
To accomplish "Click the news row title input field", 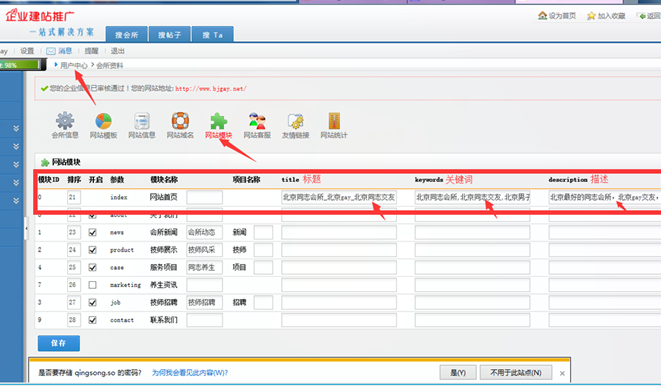I will (x=339, y=232).
